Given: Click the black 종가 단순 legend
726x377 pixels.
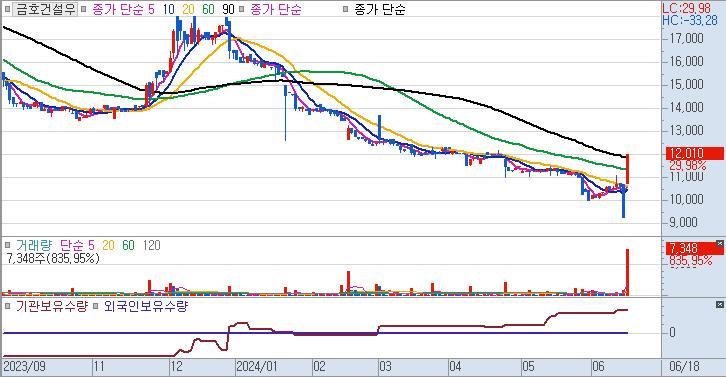Looking at the screenshot, I should click(380, 9).
